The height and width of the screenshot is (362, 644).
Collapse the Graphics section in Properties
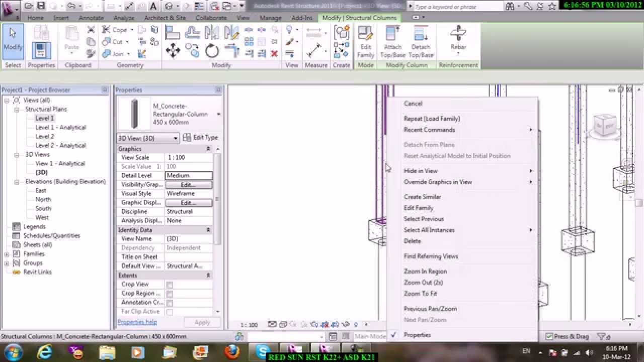click(208, 149)
